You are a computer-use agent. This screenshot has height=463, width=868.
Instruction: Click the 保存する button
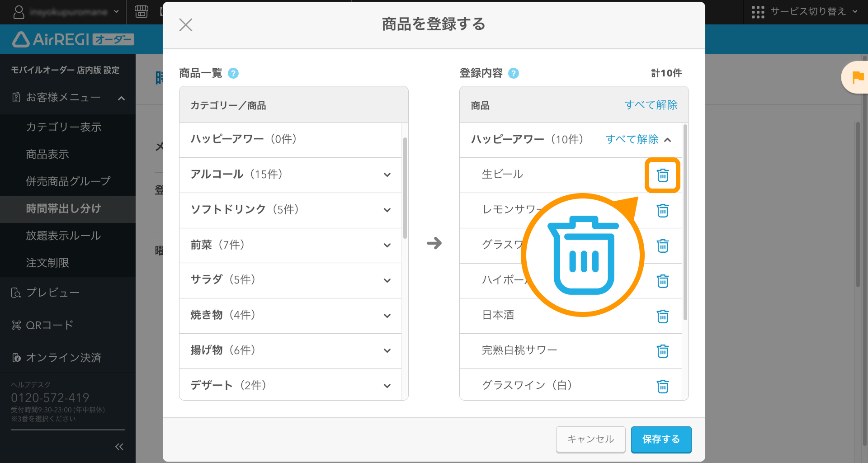click(x=661, y=439)
